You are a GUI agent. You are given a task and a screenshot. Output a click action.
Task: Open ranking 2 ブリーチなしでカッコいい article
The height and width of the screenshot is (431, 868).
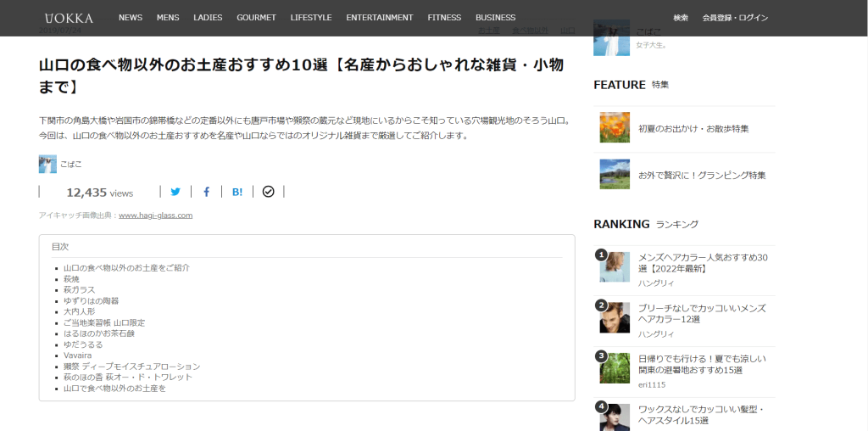coord(702,314)
